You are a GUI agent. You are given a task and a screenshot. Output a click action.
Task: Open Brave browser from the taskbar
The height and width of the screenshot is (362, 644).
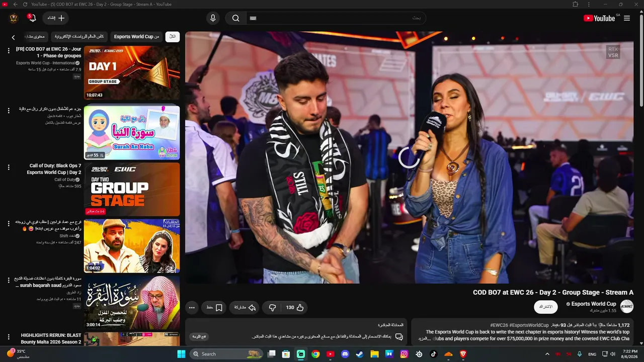[x=463, y=354]
